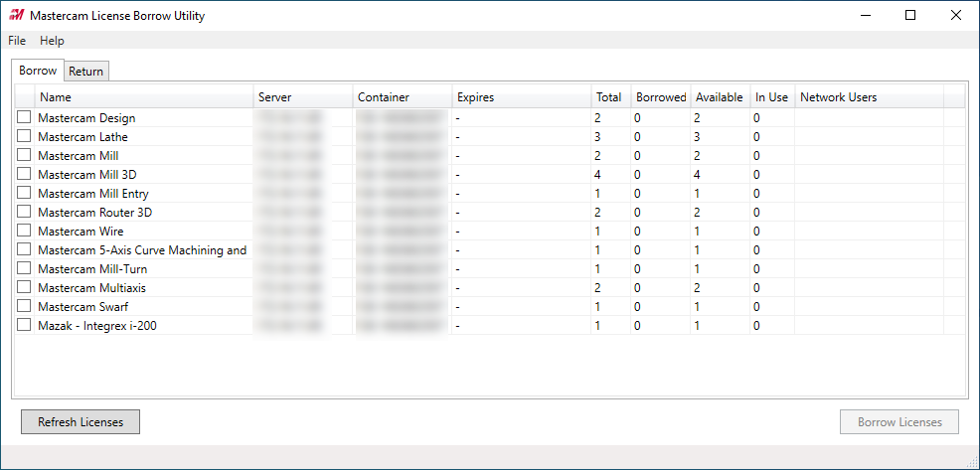
Task: Click Expires dash in Mastercam Wire row
Action: pyautogui.click(x=458, y=231)
